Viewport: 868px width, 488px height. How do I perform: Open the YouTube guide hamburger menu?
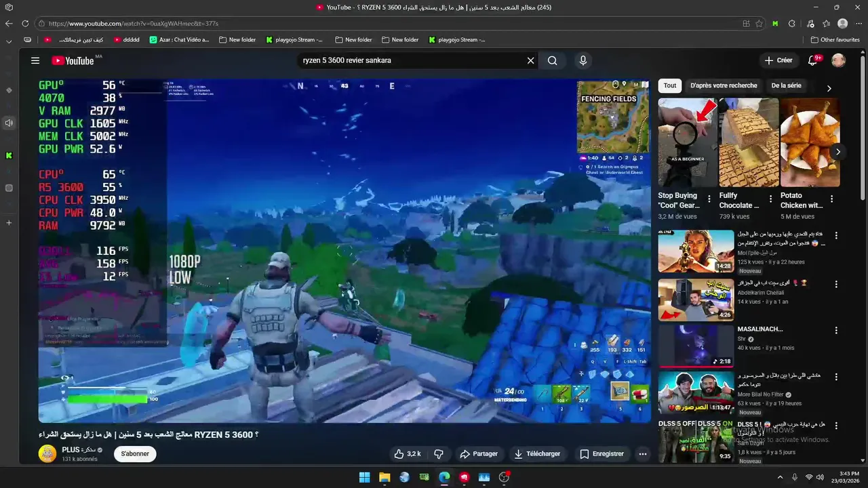click(x=35, y=60)
